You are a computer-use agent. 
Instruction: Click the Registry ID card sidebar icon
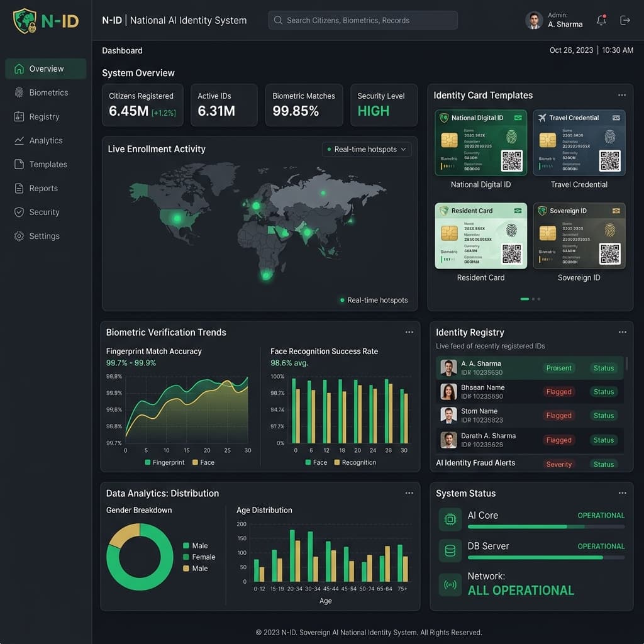tap(19, 116)
